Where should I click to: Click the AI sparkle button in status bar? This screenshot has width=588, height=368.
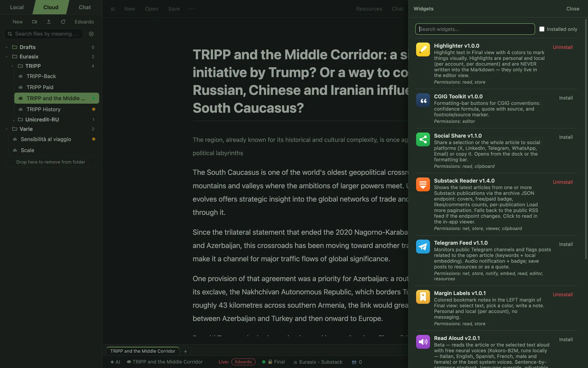(x=115, y=362)
